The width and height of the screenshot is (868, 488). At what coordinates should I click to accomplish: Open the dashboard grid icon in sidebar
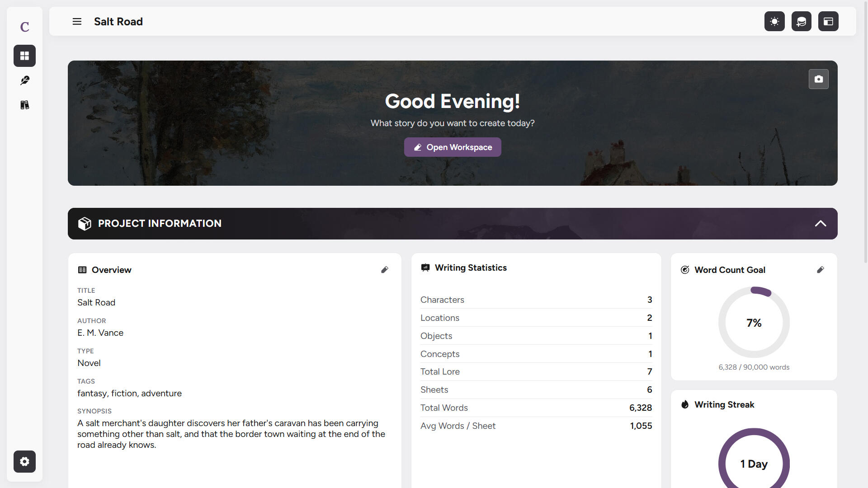pyautogui.click(x=24, y=56)
